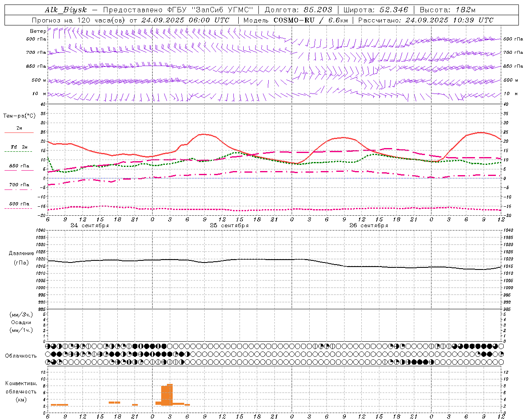525x420 pixels.
Task: Click the 850 гПа entry in the temperature legend
Action: tap(19, 166)
